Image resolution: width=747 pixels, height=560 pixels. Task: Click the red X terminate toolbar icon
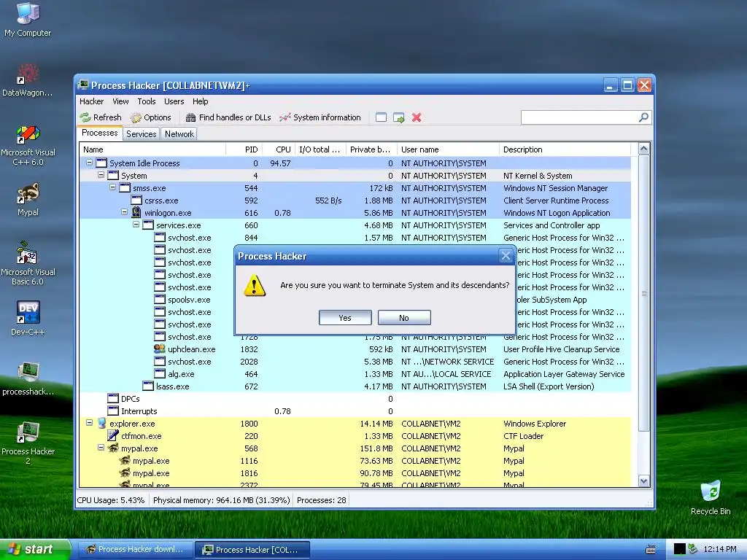click(x=417, y=117)
